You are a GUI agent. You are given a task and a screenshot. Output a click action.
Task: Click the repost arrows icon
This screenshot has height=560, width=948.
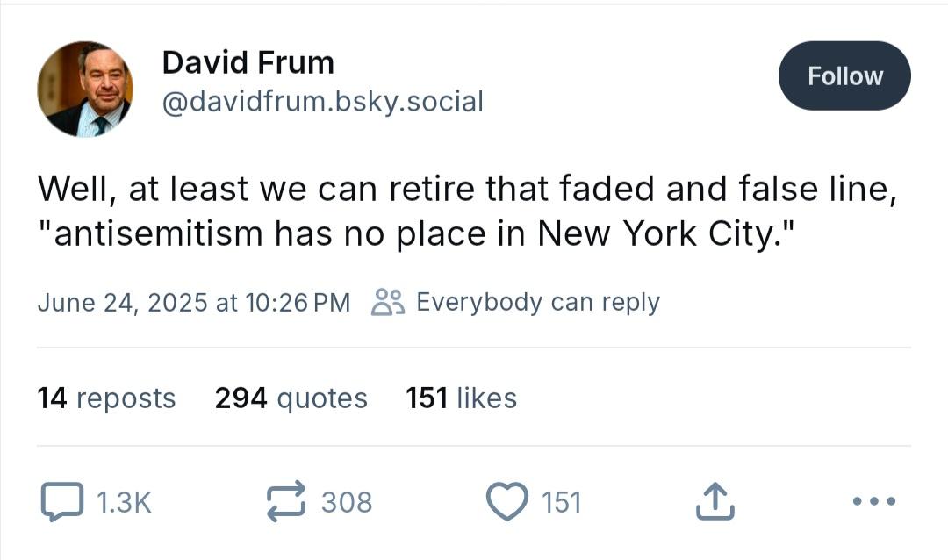(x=286, y=501)
